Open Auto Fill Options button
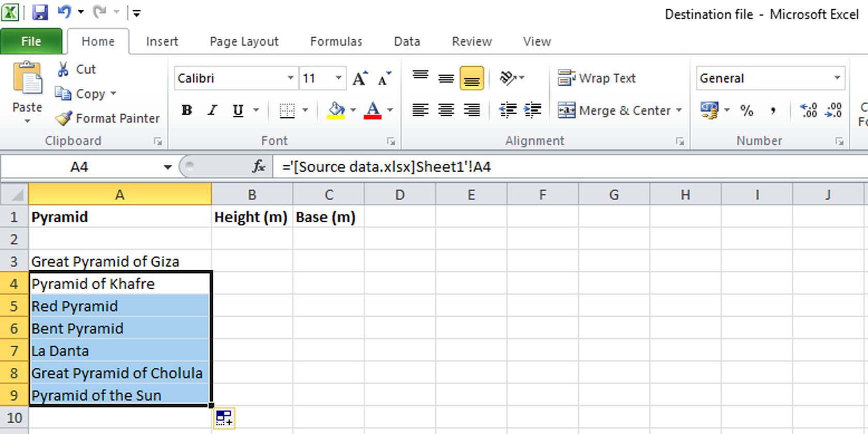The image size is (868, 434). (x=224, y=417)
